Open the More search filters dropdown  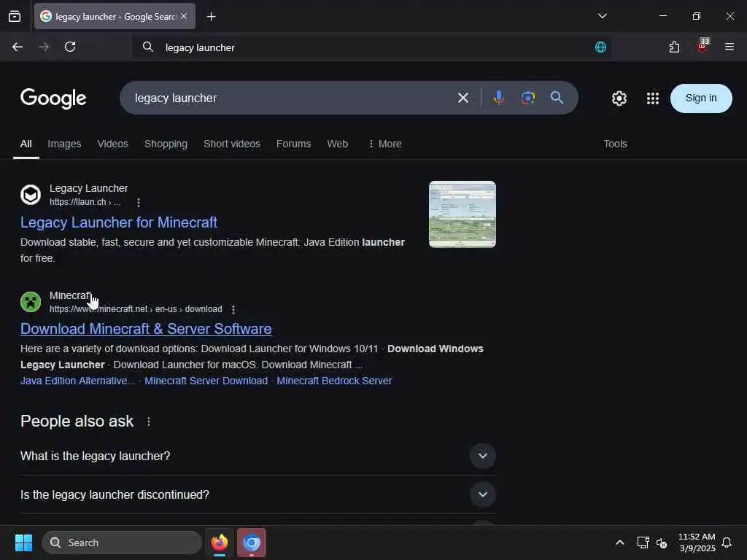pos(385,144)
